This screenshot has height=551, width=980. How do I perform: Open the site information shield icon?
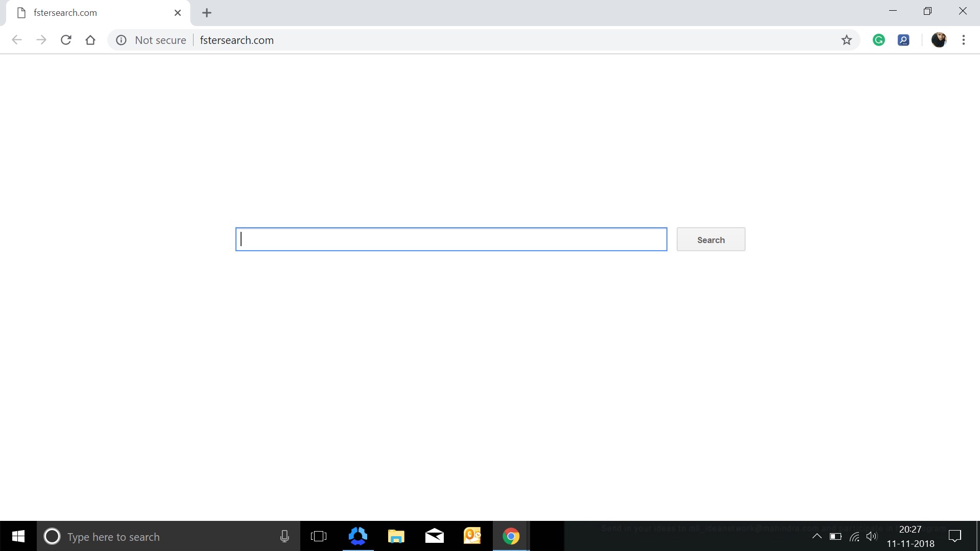(x=121, y=40)
